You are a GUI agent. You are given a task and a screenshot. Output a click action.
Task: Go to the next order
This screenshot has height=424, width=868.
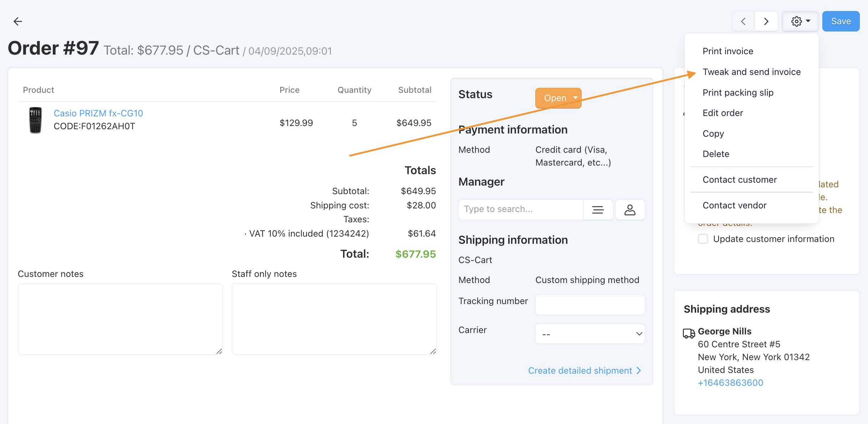click(x=766, y=21)
